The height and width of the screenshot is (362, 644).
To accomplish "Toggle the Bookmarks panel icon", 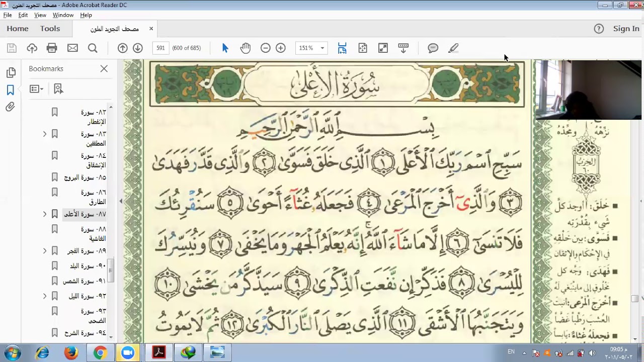I will pos(11,90).
